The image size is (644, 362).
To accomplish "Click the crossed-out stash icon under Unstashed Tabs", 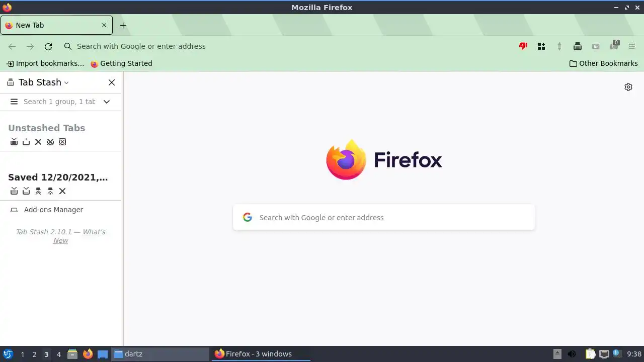I will click(50, 142).
